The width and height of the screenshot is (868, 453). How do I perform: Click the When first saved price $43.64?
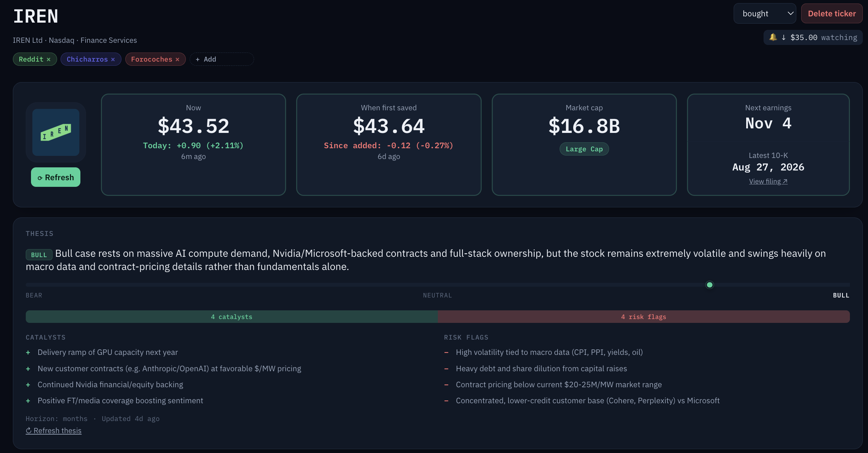pyautogui.click(x=389, y=126)
